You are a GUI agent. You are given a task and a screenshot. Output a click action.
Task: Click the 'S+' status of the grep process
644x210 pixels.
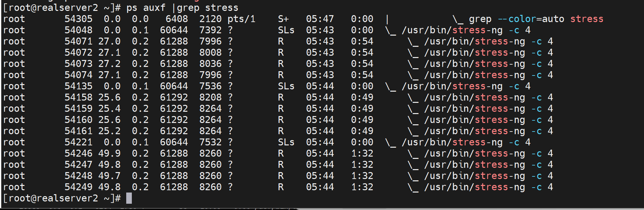tap(283, 19)
